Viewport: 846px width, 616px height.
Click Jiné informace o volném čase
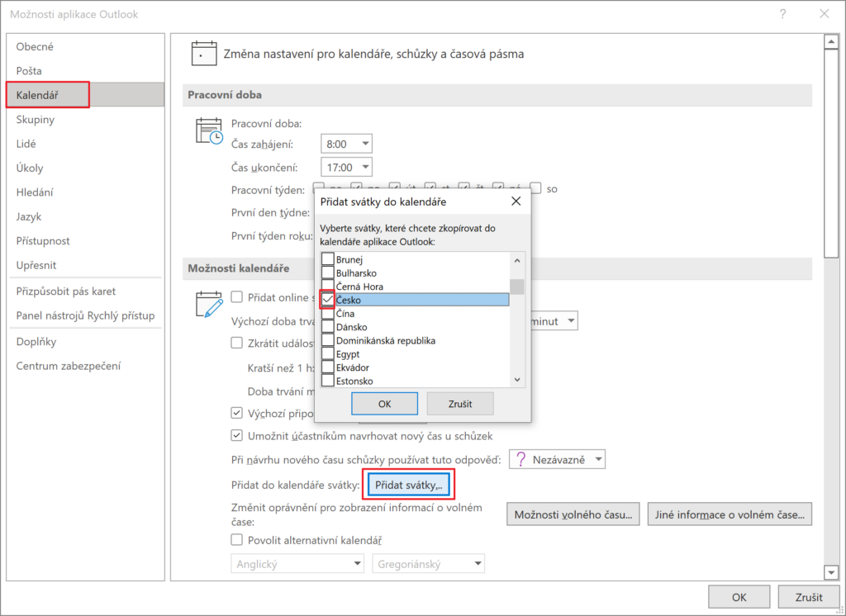(730, 514)
